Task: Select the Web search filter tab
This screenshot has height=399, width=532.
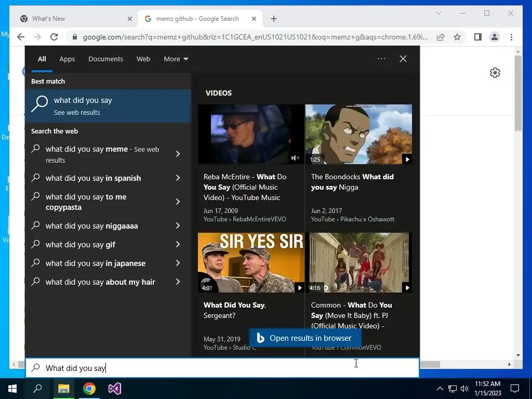Action: click(143, 59)
